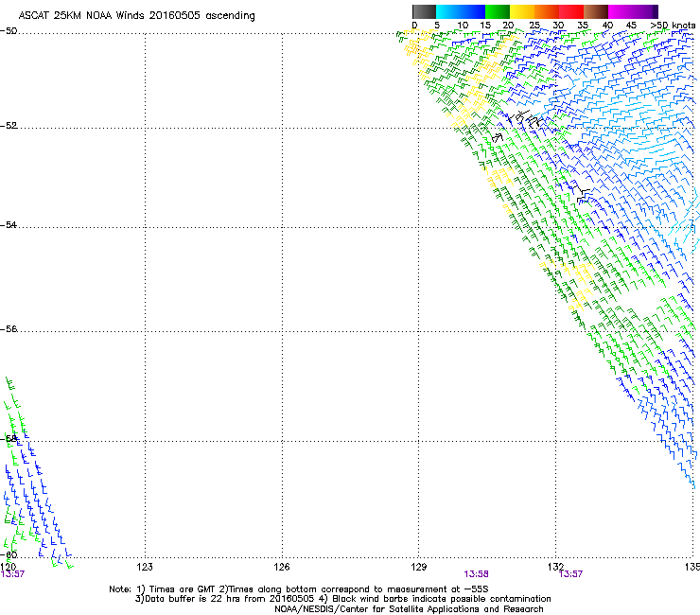Click the 'Times are GMT' note line
Image resolution: width=700 pixels, height=615 pixels.
[x=299, y=589]
